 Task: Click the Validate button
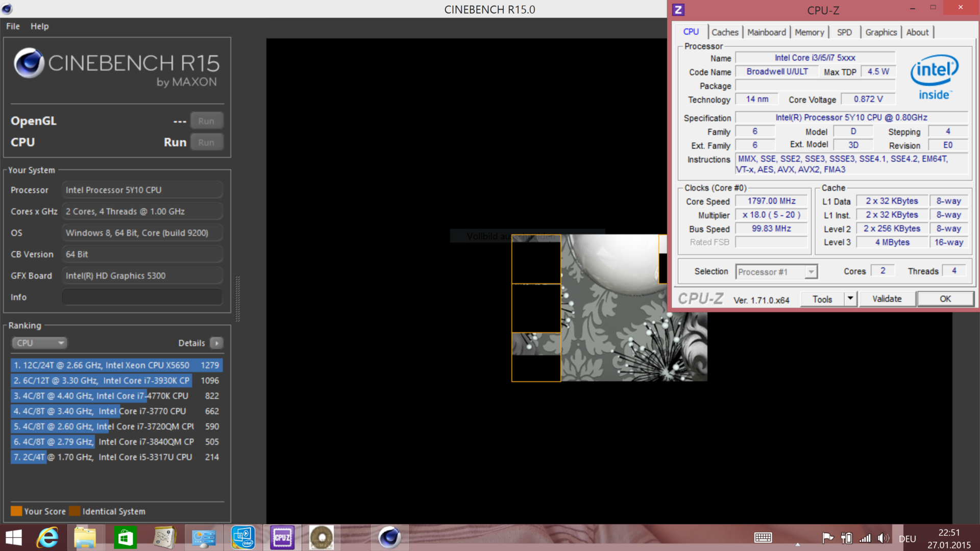tap(887, 299)
